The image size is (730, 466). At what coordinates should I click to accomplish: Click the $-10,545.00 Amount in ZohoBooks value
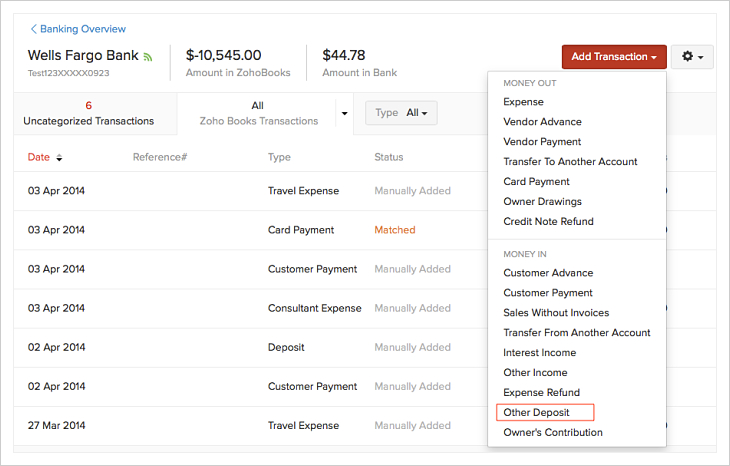223,55
